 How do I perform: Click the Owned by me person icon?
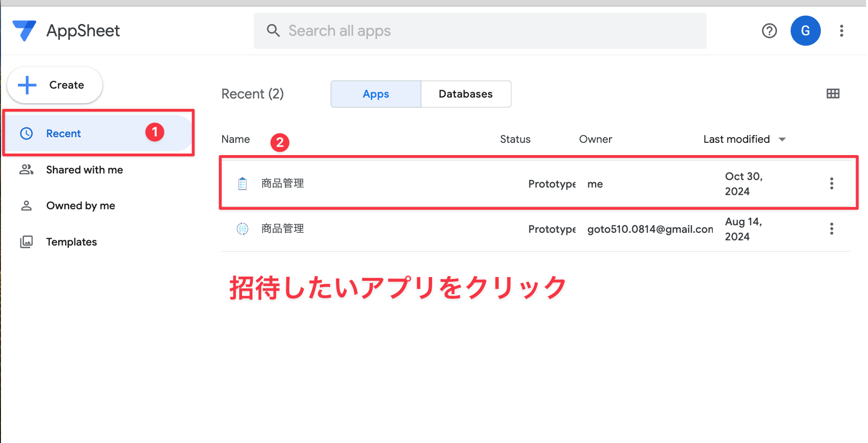click(26, 205)
